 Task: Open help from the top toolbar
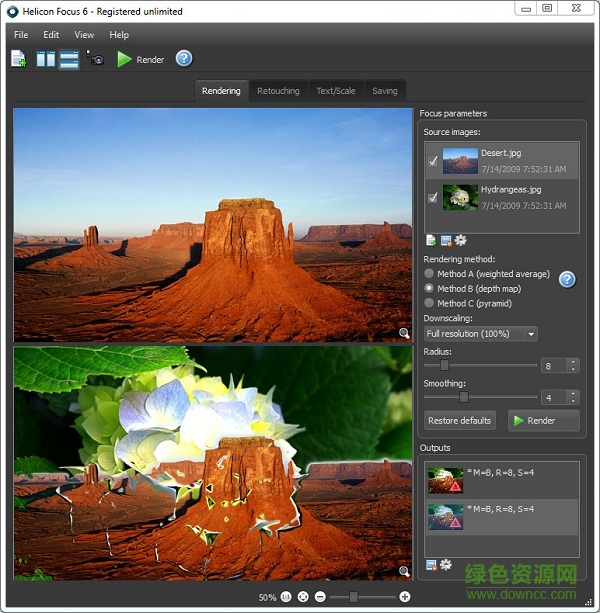tap(184, 59)
